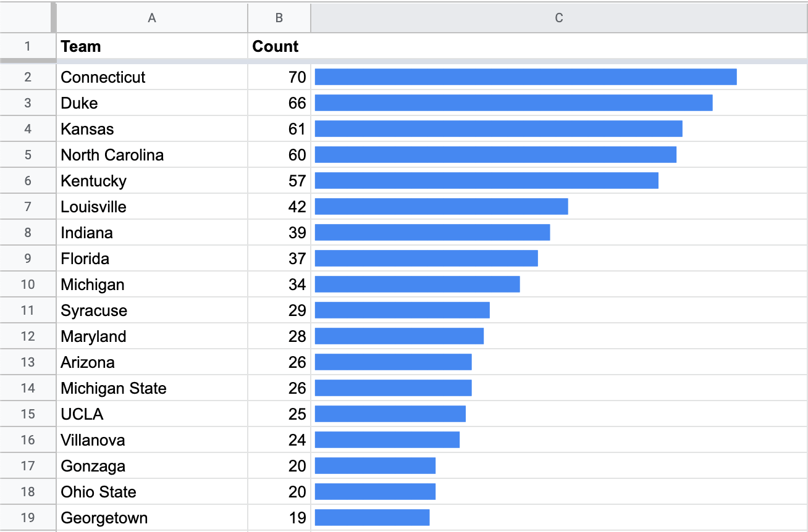Click the Team header cell
Image resolution: width=808 pixels, height=532 pixels.
pos(151,46)
